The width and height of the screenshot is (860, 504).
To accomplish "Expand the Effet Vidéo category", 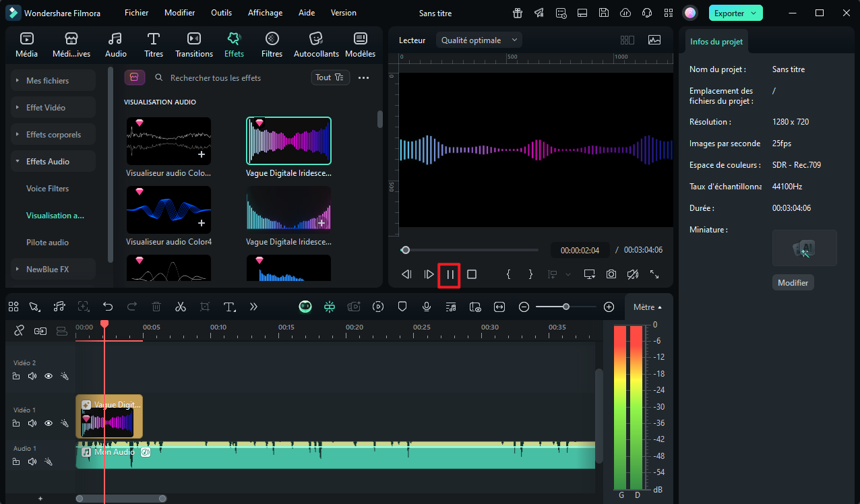I will coord(53,108).
